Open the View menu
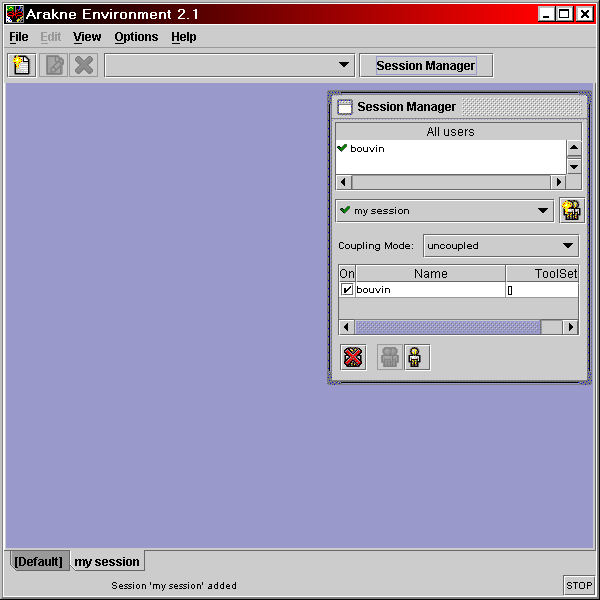Viewport: 600px width, 600px height. (87, 37)
